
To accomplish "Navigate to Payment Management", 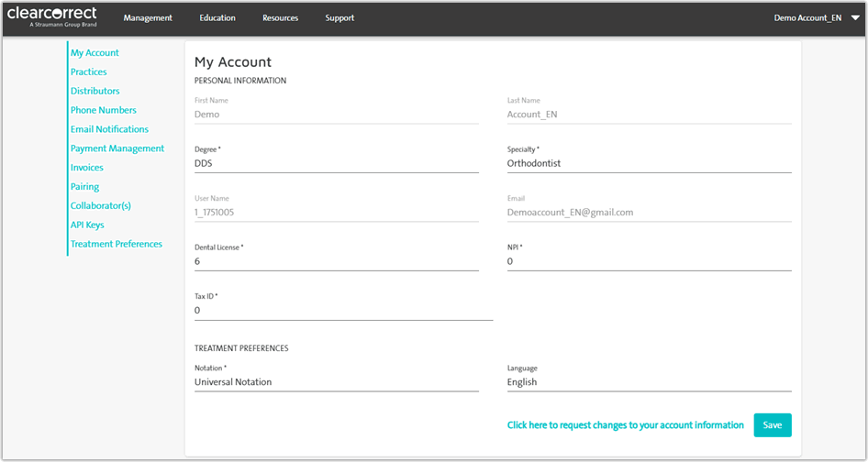I will [117, 148].
